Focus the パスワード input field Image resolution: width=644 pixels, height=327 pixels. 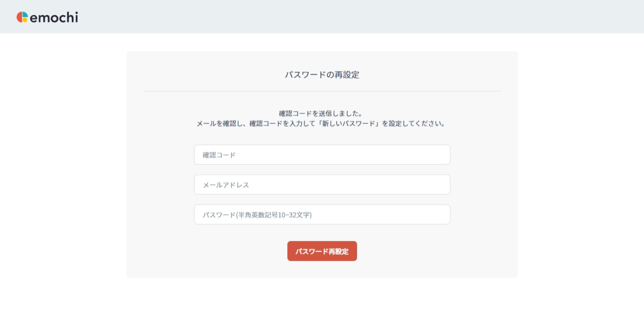(x=322, y=215)
